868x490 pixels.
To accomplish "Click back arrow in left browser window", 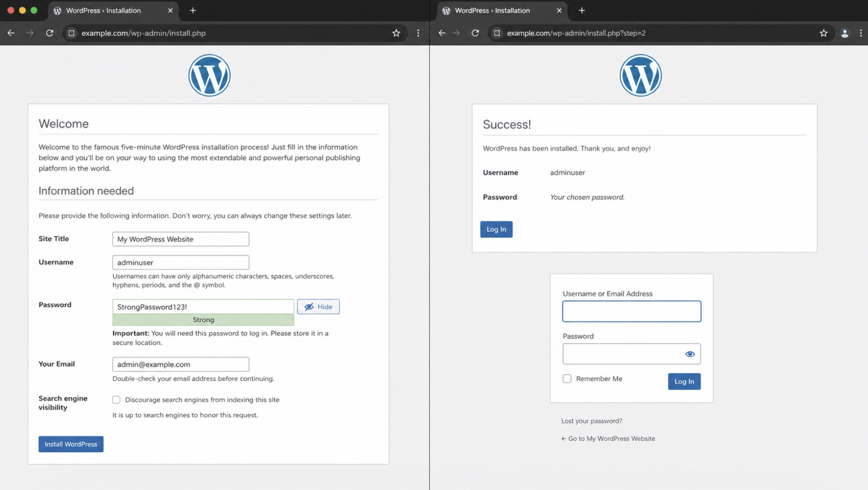I will point(11,33).
